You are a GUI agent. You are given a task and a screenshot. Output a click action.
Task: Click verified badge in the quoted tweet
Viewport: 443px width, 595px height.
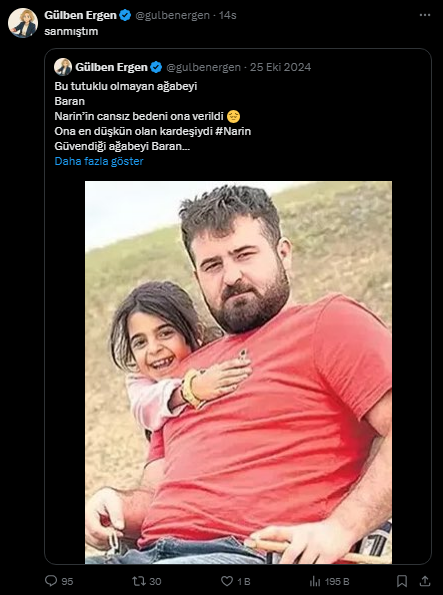pyautogui.click(x=156, y=67)
